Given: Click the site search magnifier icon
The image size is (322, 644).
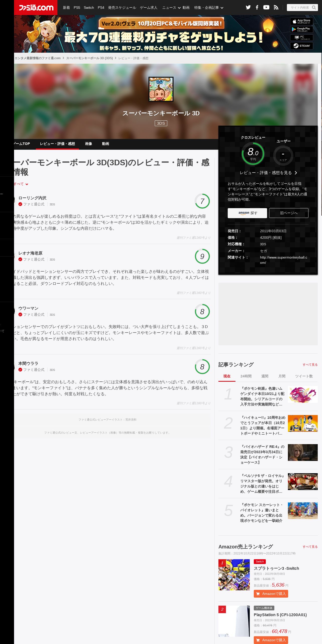Looking at the screenshot, I should [x=314, y=8].
